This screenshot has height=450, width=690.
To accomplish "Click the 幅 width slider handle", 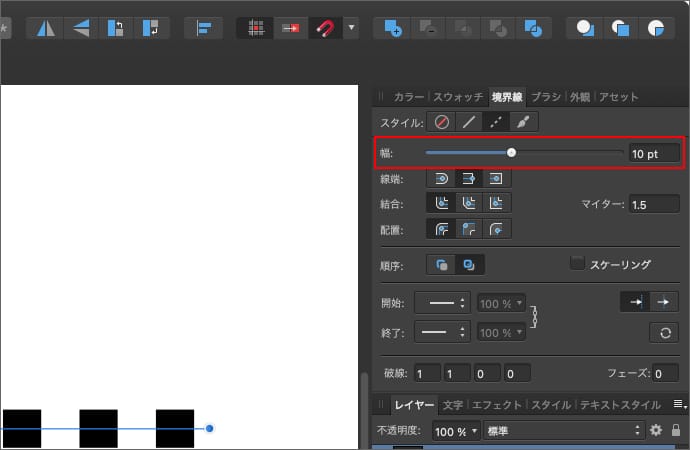I will coord(511,153).
